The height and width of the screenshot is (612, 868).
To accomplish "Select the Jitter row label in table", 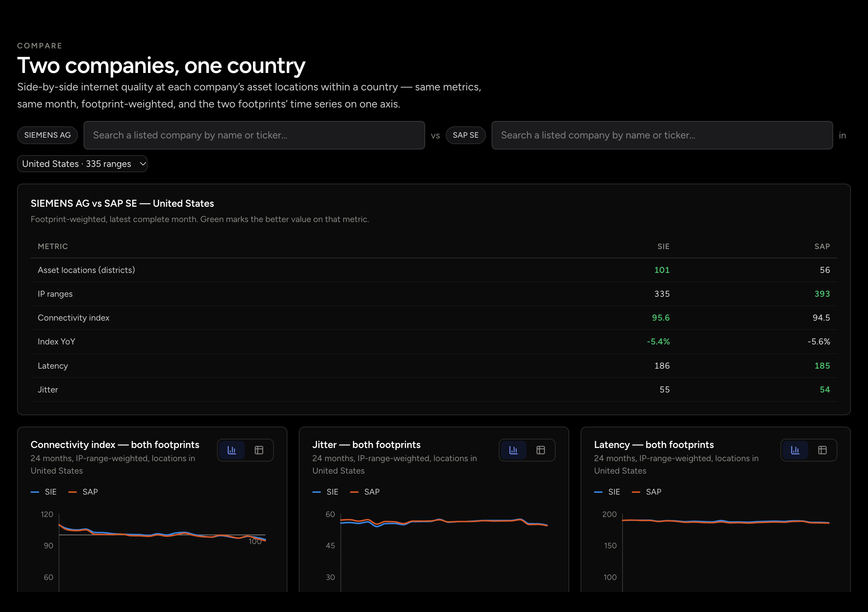I will pyautogui.click(x=48, y=390).
